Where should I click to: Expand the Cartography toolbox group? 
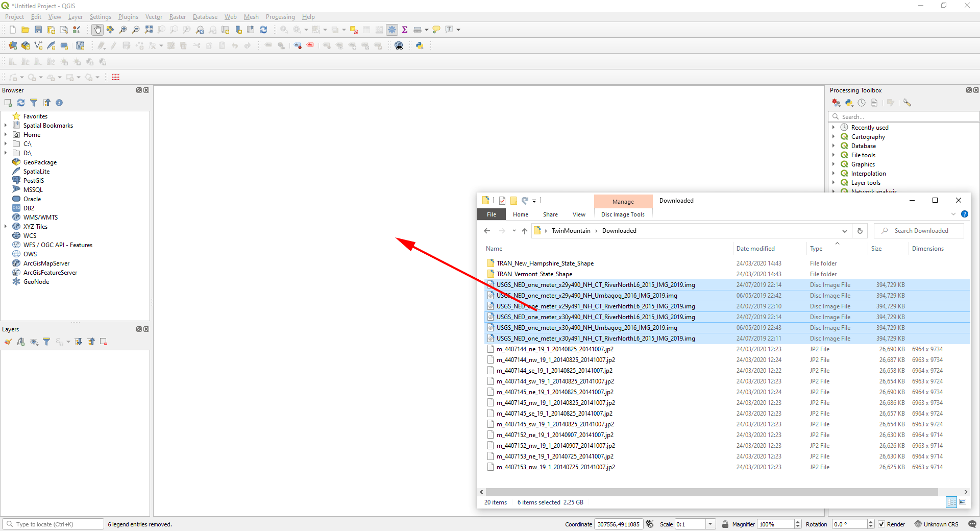[x=834, y=136]
